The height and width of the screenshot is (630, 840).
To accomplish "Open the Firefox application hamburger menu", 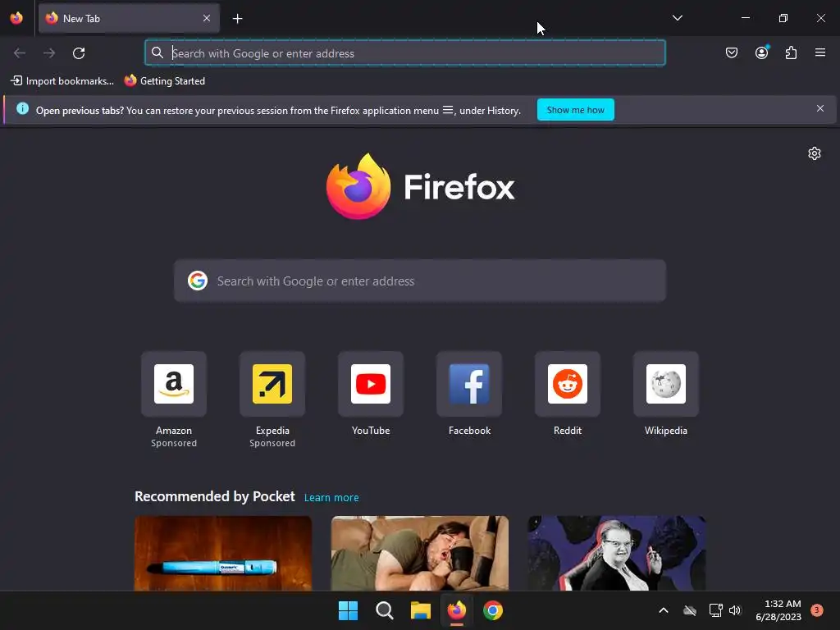I will click(x=820, y=52).
